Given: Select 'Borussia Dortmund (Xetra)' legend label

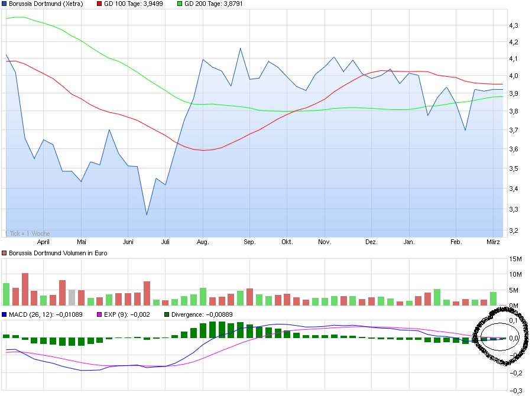Looking at the screenshot, I should [x=46, y=4].
